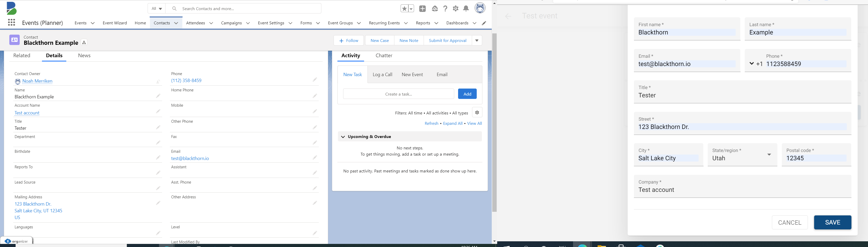Expand the Event Settings dropdown arrow
This screenshot has width=868, height=247.
[x=290, y=23]
